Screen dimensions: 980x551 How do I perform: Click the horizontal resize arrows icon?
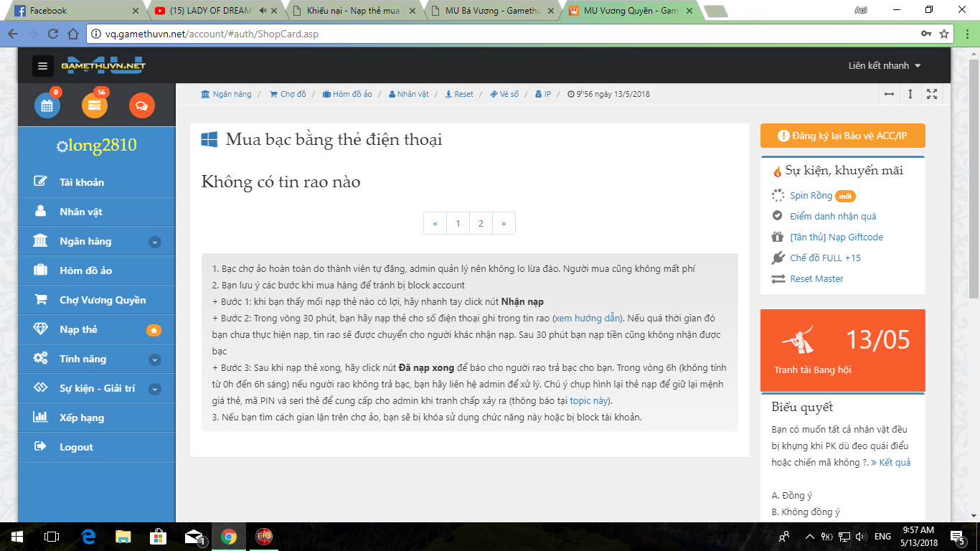point(889,94)
